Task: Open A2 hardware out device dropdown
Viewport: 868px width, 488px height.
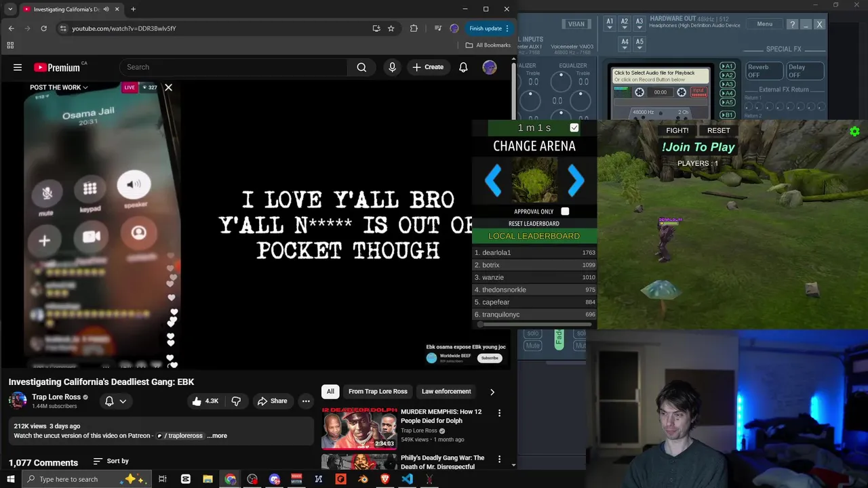Action: point(625,24)
